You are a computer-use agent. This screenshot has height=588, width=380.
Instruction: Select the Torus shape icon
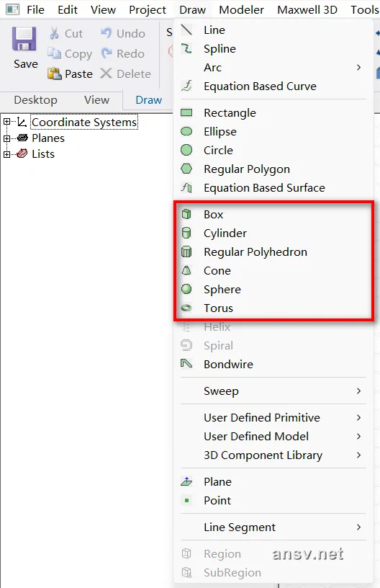(186, 308)
